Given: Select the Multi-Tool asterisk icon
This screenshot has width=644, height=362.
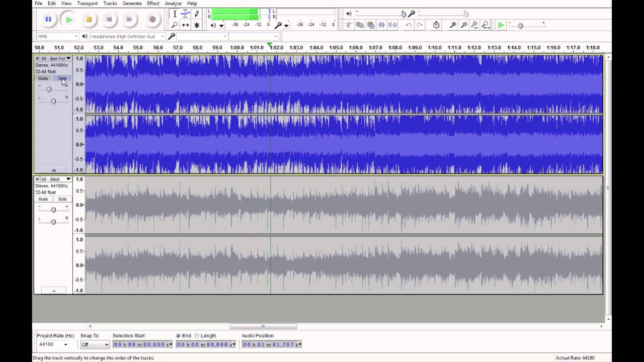Looking at the screenshot, I should (197, 25).
